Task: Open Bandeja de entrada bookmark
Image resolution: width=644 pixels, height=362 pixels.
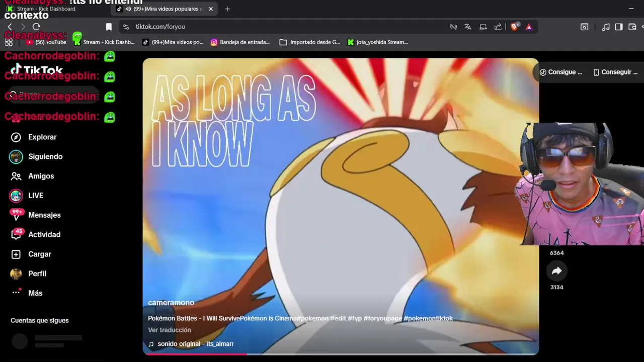Action: [x=240, y=42]
